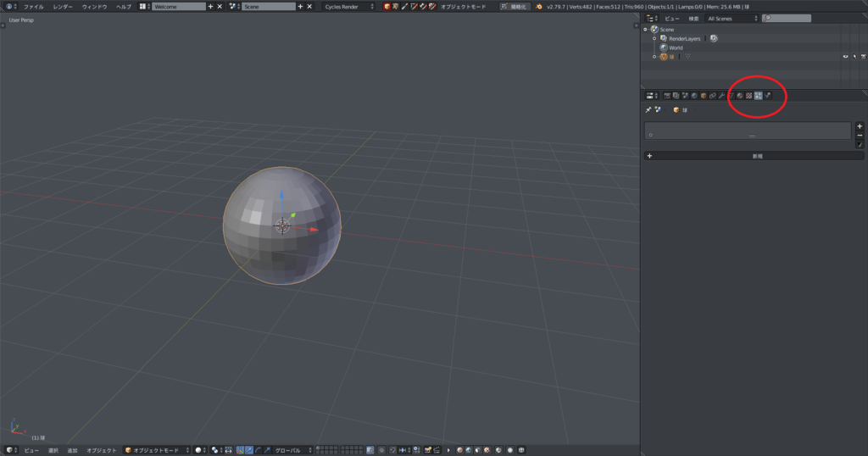The height and width of the screenshot is (456, 868).
Task: Delete the Welcome screen layout
Action: point(220,7)
